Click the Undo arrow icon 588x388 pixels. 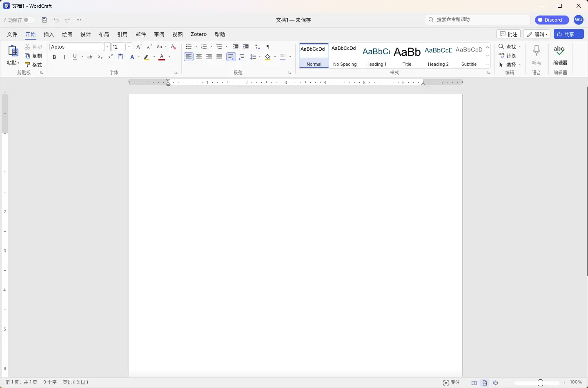pos(56,20)
